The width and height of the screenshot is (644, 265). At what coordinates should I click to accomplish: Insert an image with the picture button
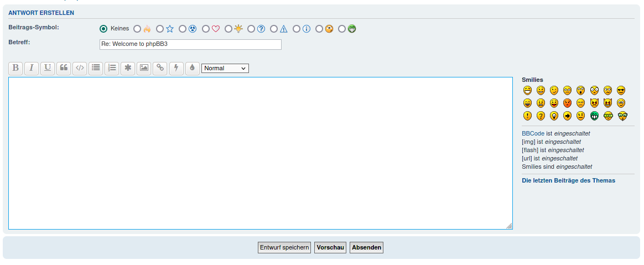pyautogui.click(x=144, y=68)
